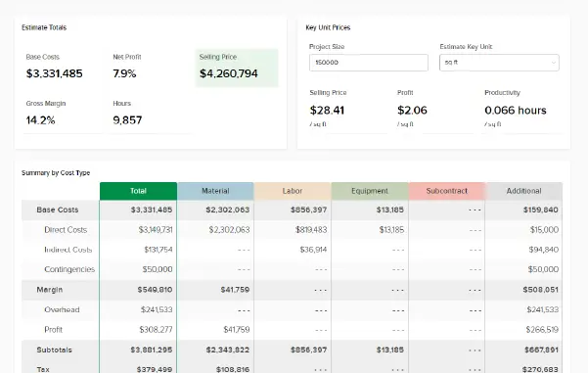Select the Additional column header
Viewport: 588px width, 373px height.
pos(523,191)
